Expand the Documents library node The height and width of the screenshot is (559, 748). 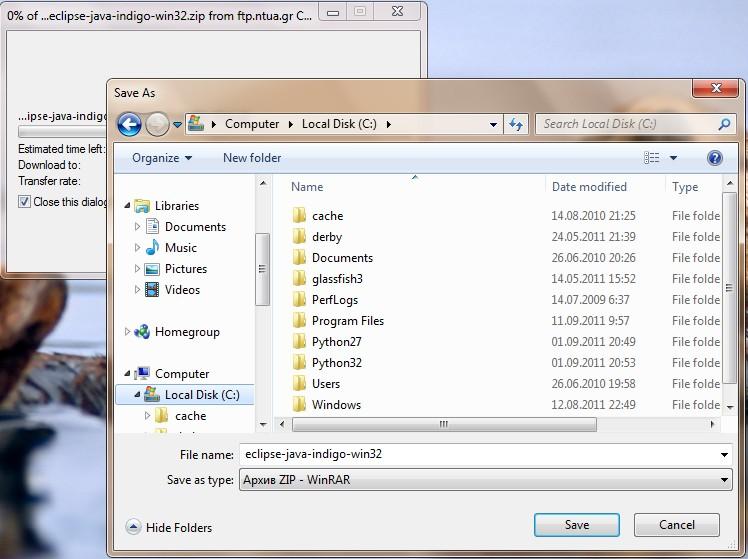pyautogui.click(x=137, y=227)
